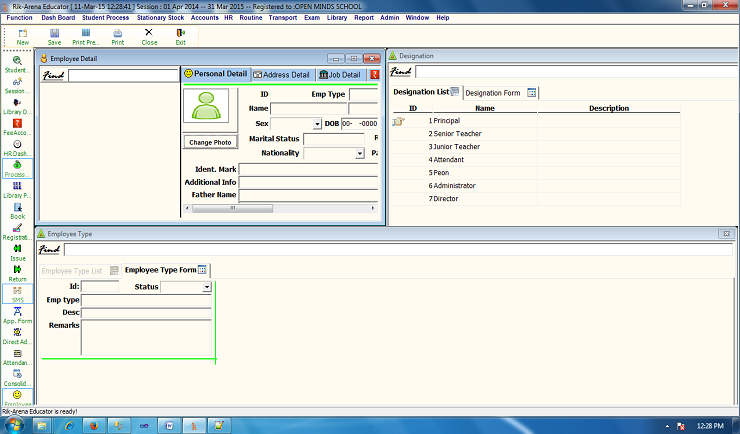Switch to the Designation Form tab
740x434 pixels.
499,93
